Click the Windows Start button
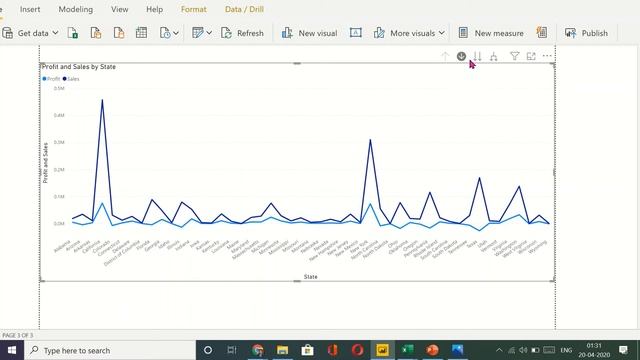The image size is (640, 360). (x=12, y=350)
